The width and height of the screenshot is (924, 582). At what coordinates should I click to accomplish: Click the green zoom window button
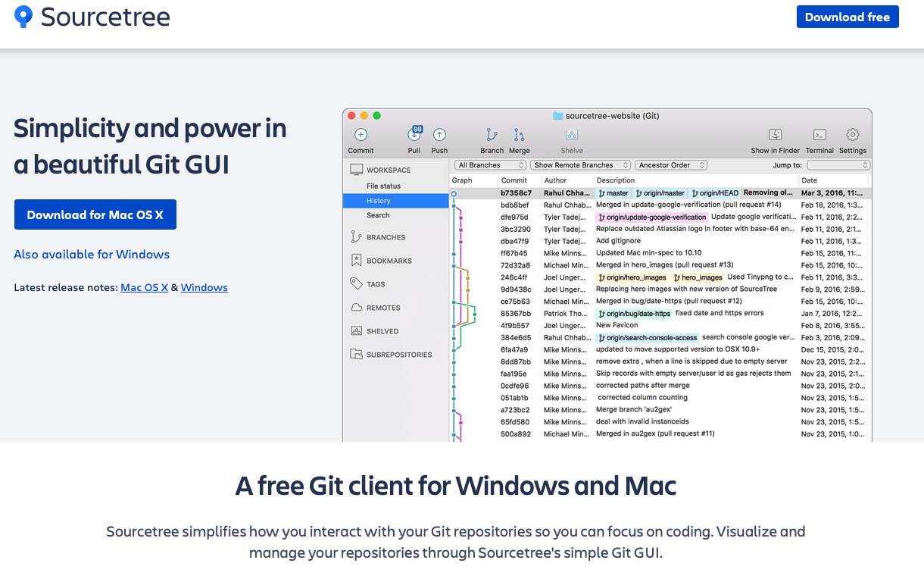click(x=376, y=116)
